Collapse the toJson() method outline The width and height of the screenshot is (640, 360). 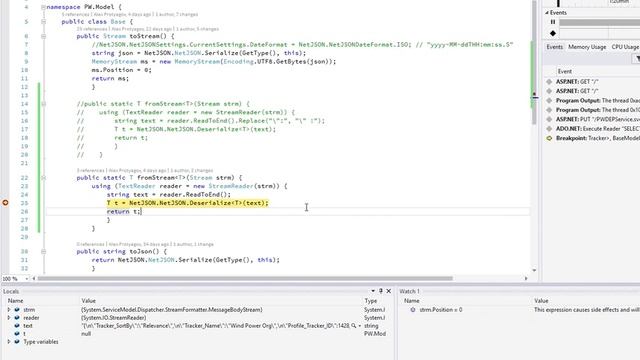[43, 252]
